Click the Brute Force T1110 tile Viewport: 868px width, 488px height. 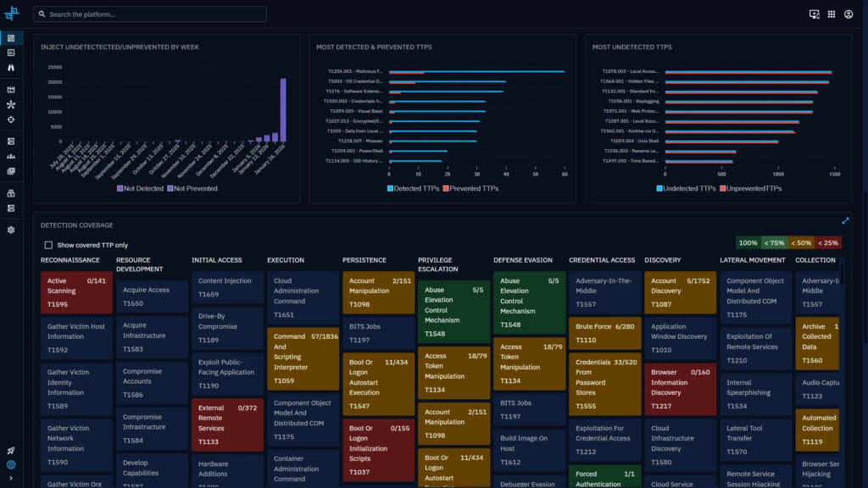(x=605, y=333)
